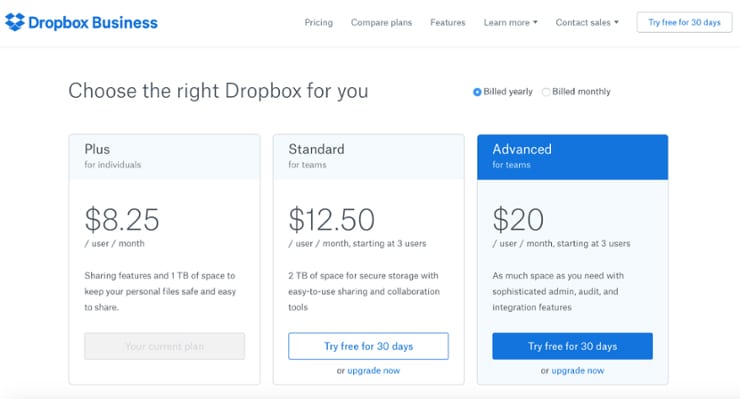Select the Billed yearly radio button

point(477,92)
